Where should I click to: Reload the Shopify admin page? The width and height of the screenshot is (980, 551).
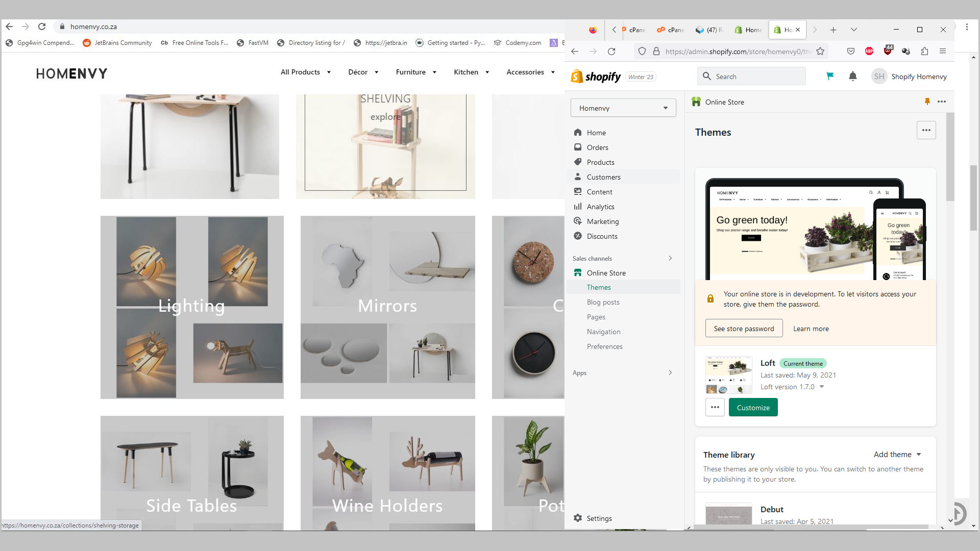point(611,51)
